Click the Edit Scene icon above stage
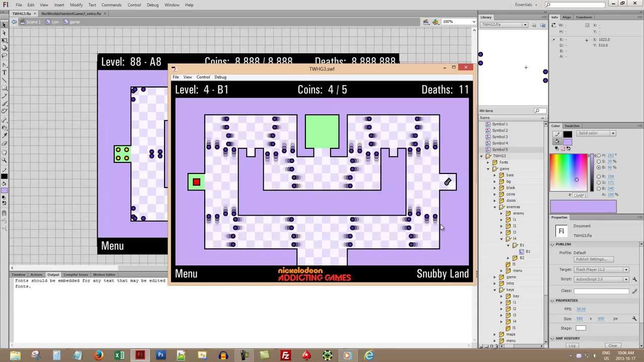The image size is (644, 362). (x=426, y=22)
